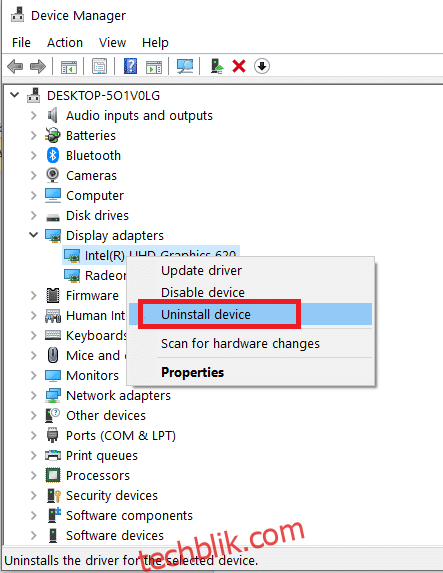Expand the Network adapters category arrow

pos(34,395)
